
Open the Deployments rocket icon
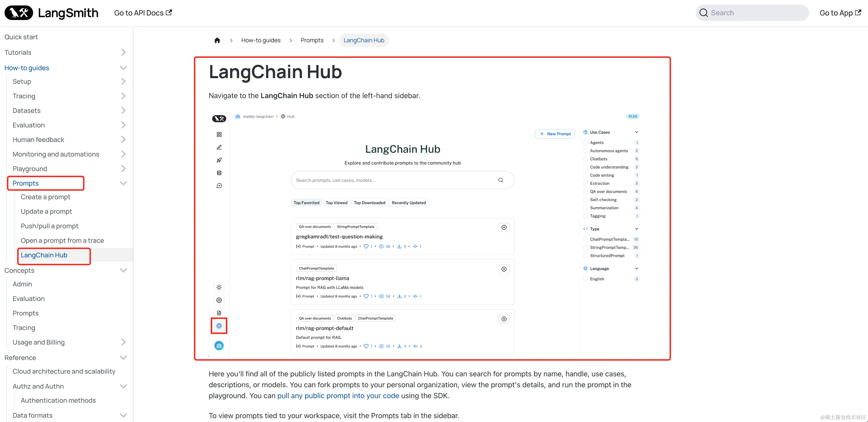pyautogui.click(x=219, y=160)
